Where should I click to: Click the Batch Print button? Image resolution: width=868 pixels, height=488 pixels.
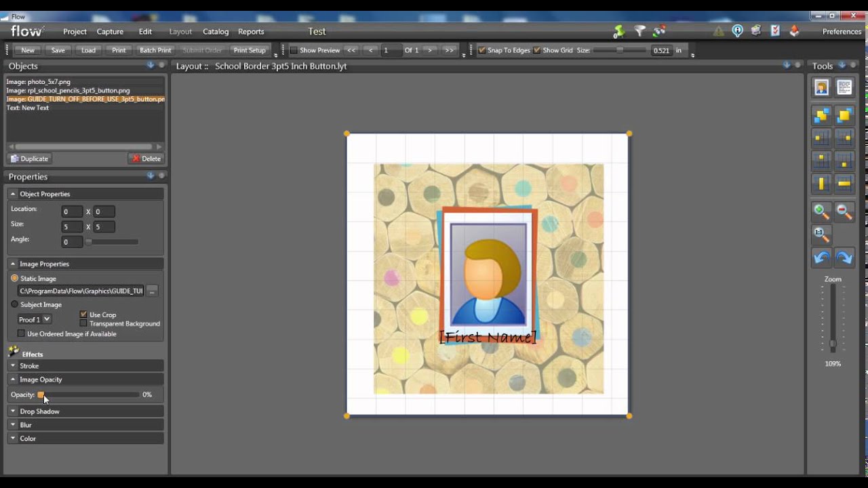pos(155,50)
